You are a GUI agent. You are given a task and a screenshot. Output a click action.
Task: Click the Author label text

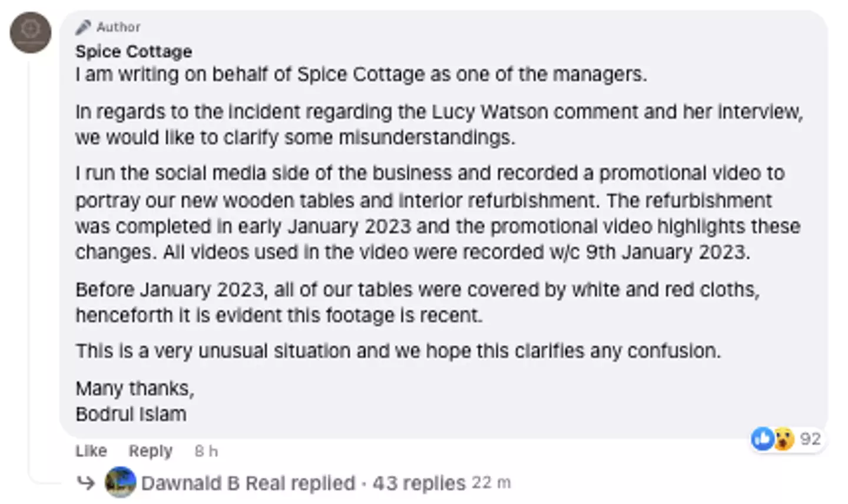click(x=118, y=27)
